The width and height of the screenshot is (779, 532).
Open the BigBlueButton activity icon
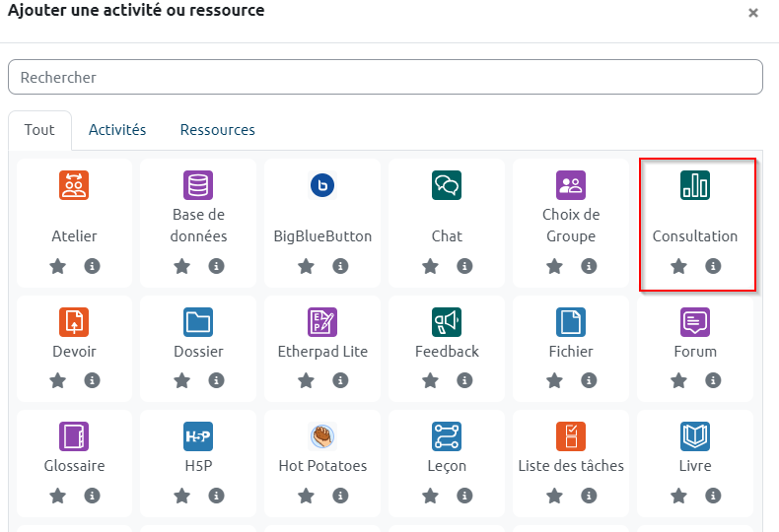click(x=322, y=185)
